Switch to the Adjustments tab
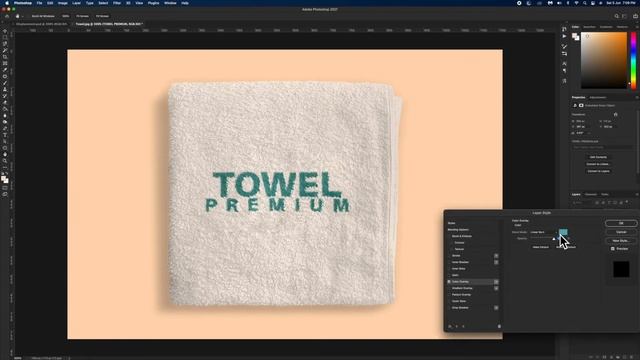 (x=598, y=97)
